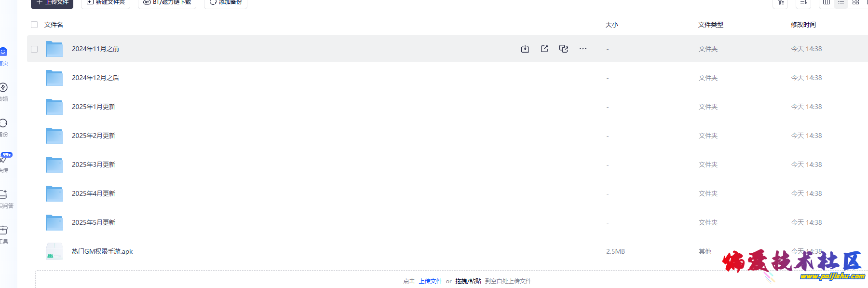Screen dimensions: 868x288
Task: Open more options for 2024年11月之前
Action: coord(583,49)
